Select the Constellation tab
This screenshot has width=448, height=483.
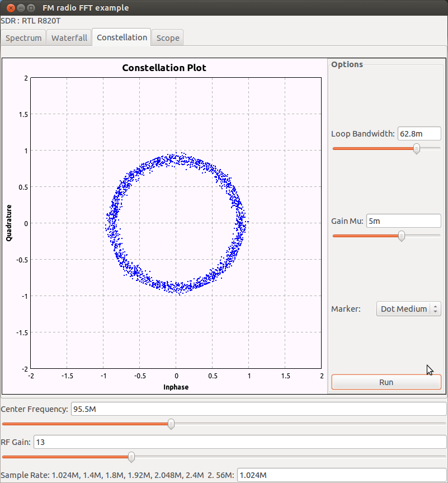(x=121, y=37)
